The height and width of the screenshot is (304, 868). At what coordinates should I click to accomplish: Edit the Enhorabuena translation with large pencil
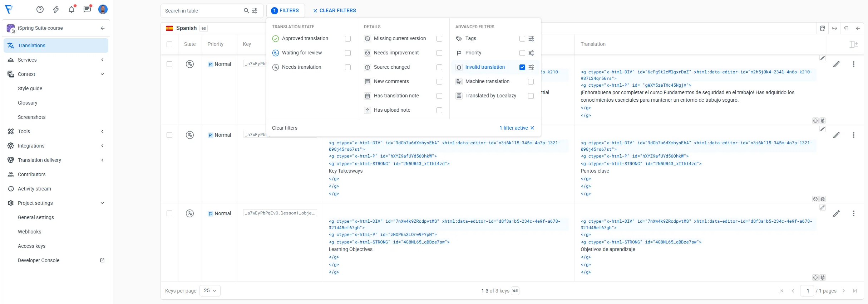coord(837,64)
